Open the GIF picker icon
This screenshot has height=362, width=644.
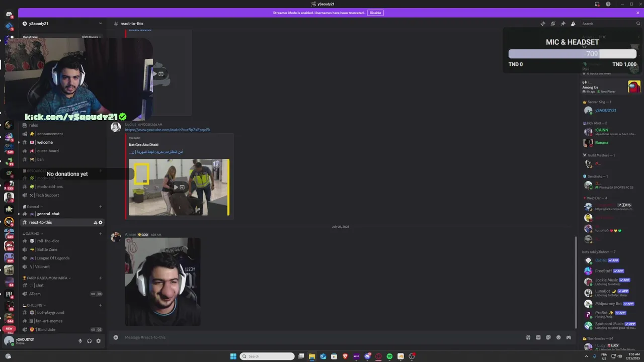tap(538, 337)
